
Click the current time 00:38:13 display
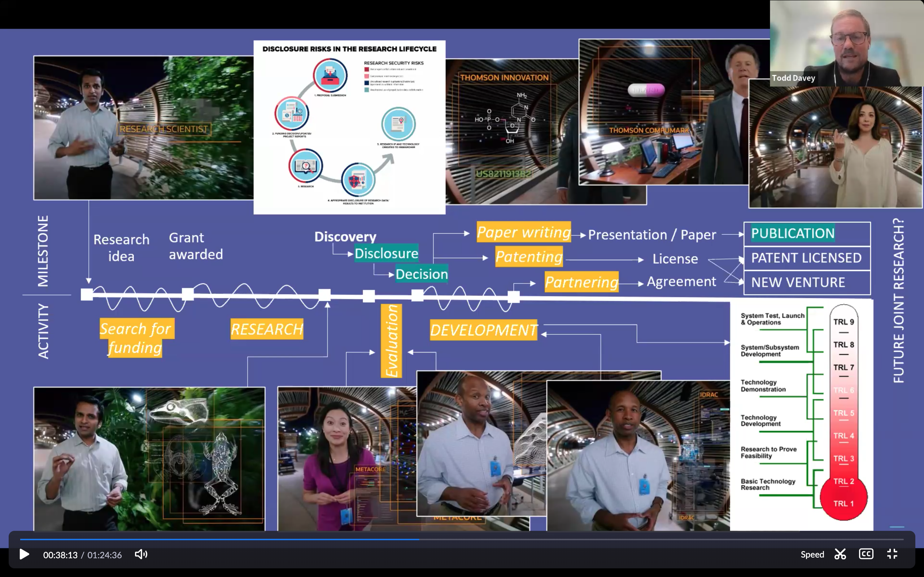click(60, 555)
